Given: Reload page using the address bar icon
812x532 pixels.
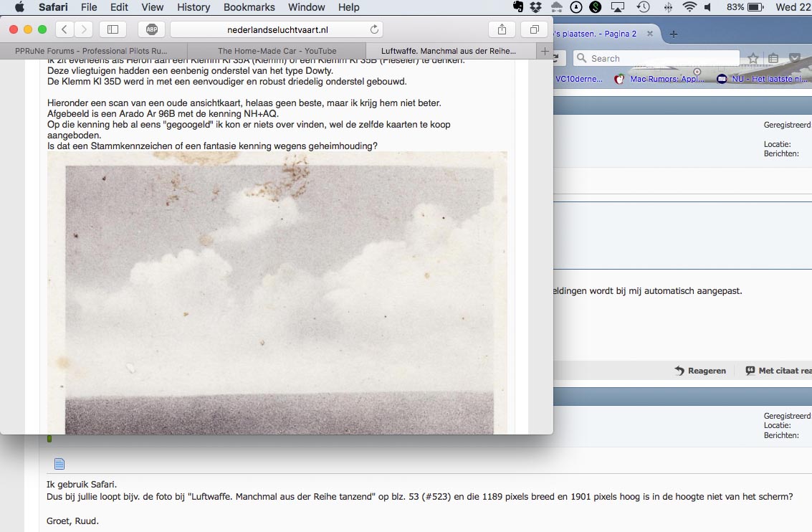Looking at the screenshot, I should point(374,29).
